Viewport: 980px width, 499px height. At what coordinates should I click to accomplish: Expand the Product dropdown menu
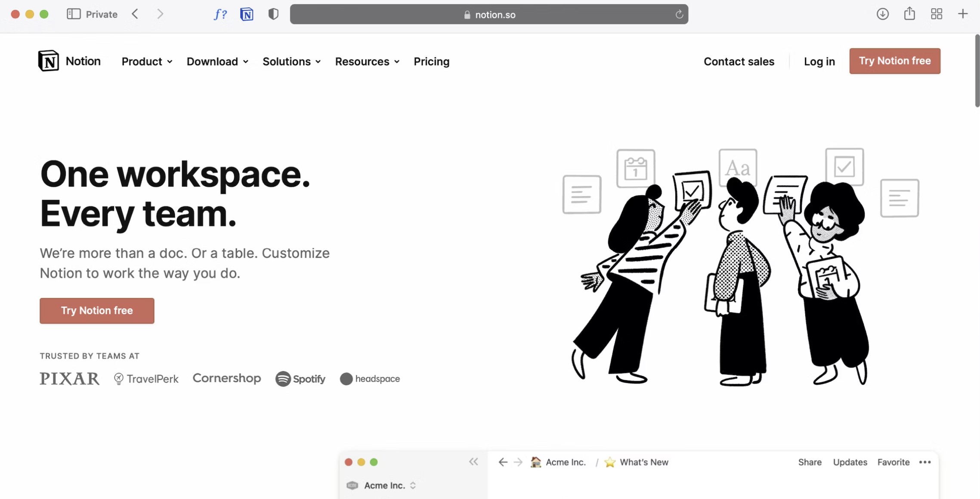point(147,62)
